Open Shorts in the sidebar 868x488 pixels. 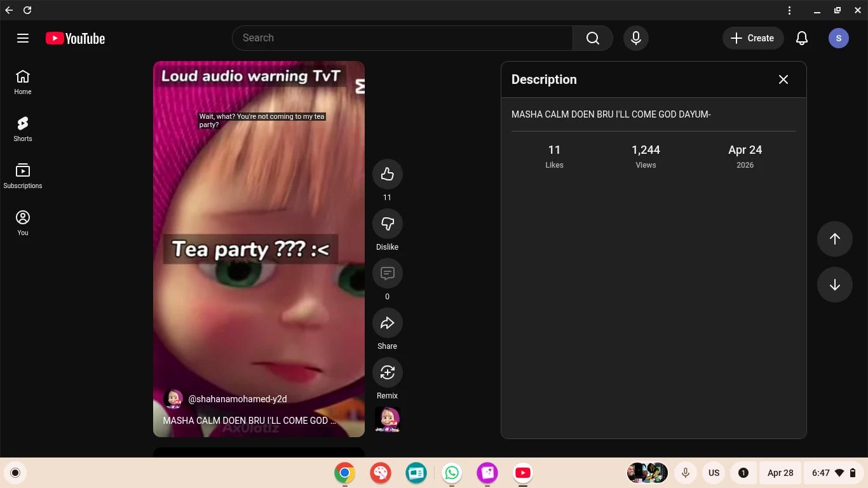point(23,129)
